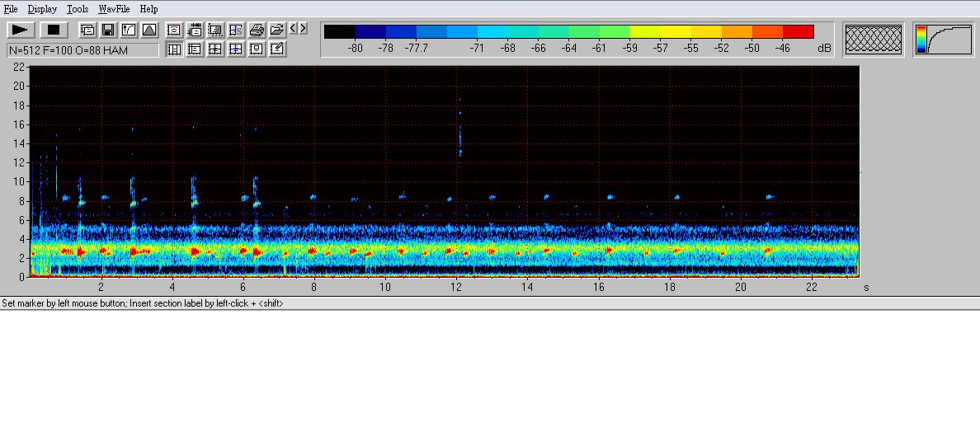
Task: Open the Help menu
Action: coord(148,9)
